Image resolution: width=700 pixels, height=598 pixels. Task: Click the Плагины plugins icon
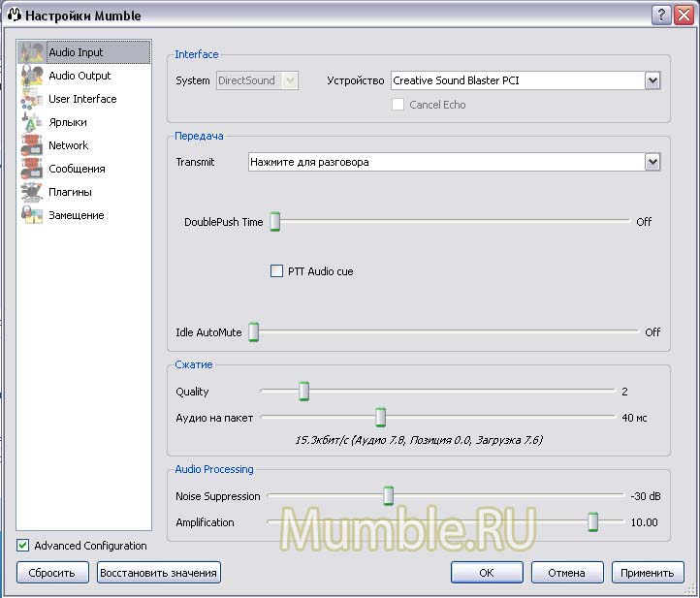point(32,192)
